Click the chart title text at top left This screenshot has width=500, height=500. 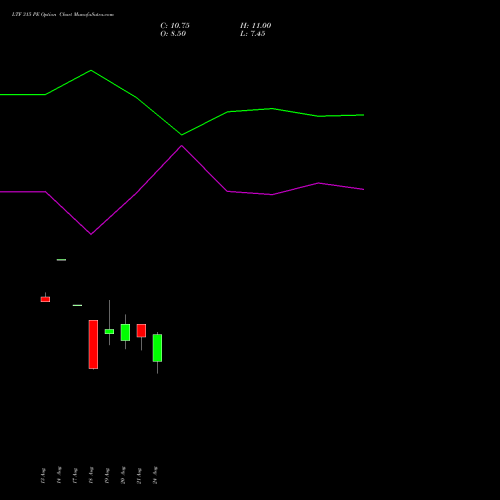coord(63,15)
